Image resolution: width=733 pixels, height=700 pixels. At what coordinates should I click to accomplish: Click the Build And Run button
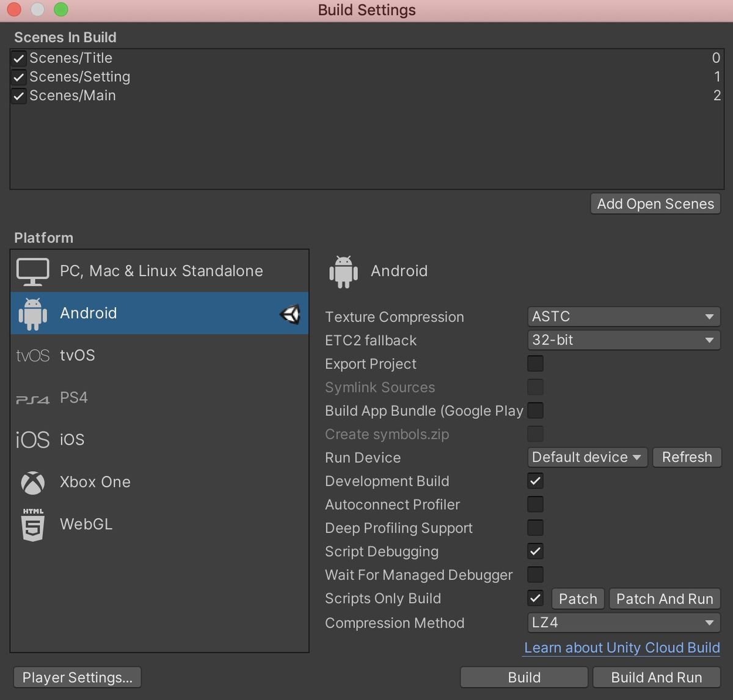pos(657,677)
